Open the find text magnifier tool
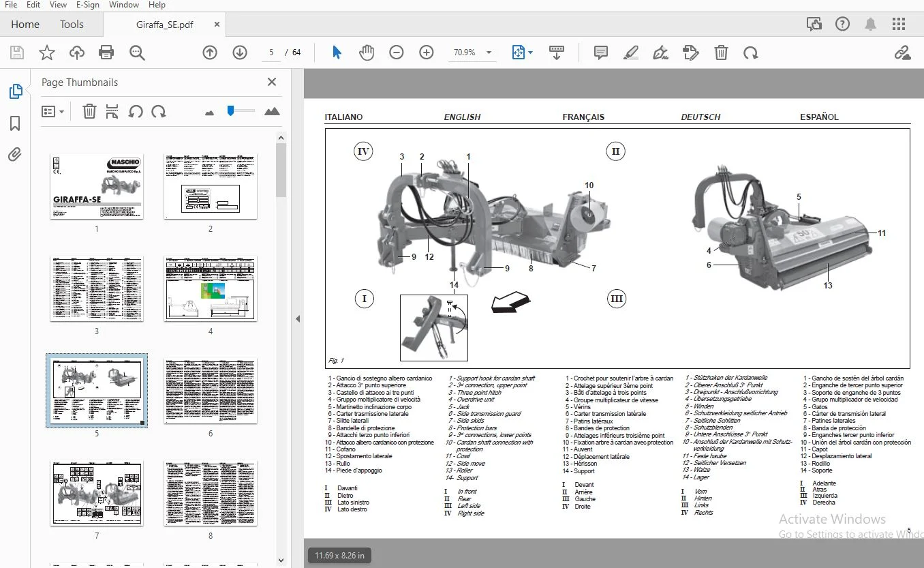The image size is (924, 568). point(137,53)
